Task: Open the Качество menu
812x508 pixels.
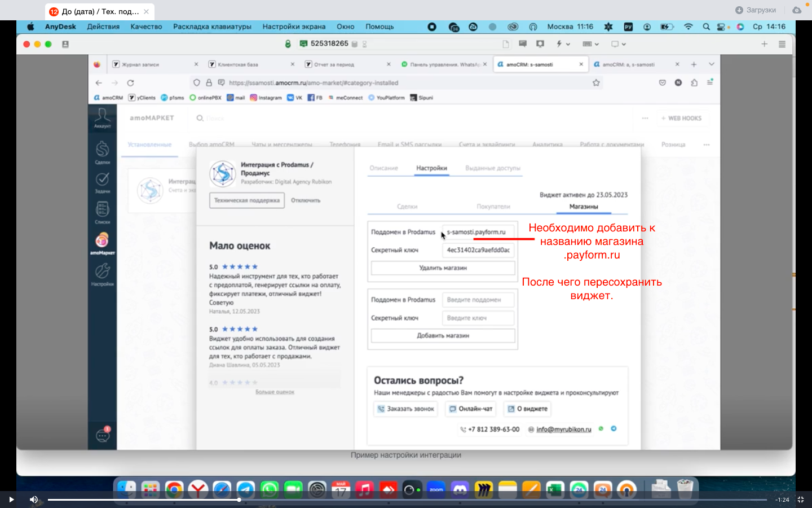Action: 146,27
